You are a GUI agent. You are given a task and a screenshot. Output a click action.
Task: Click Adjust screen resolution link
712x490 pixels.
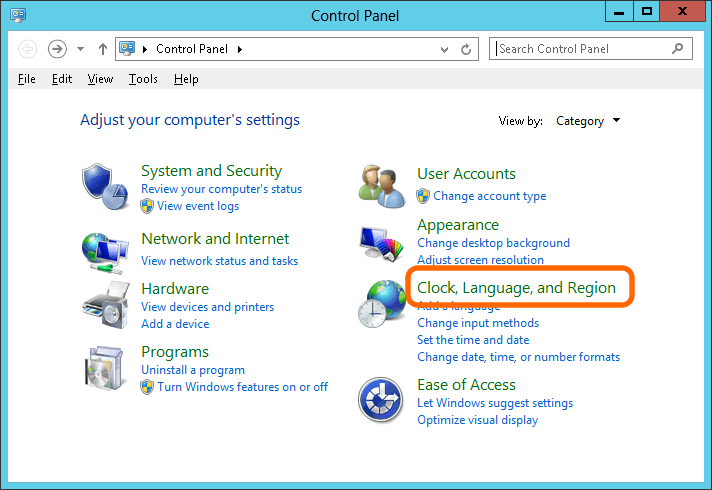click(480, 260)
